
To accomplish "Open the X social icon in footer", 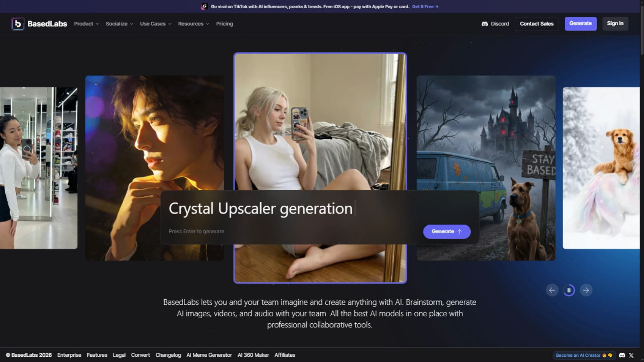I will pos(631,355).
